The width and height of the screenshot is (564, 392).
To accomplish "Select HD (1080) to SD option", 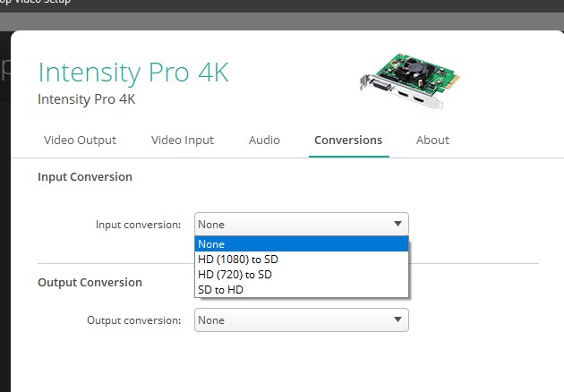I will click(302, 259).
